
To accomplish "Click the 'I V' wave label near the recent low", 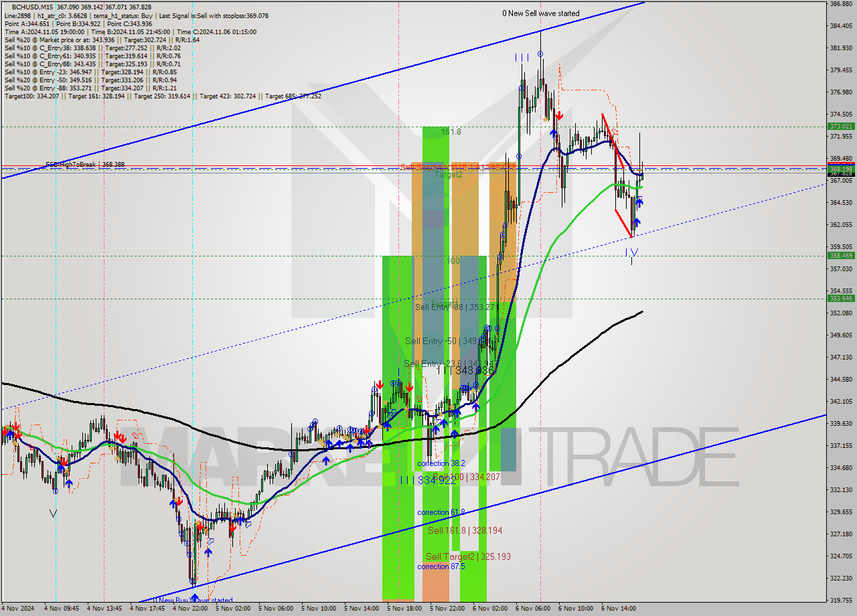I will (631, 252).
